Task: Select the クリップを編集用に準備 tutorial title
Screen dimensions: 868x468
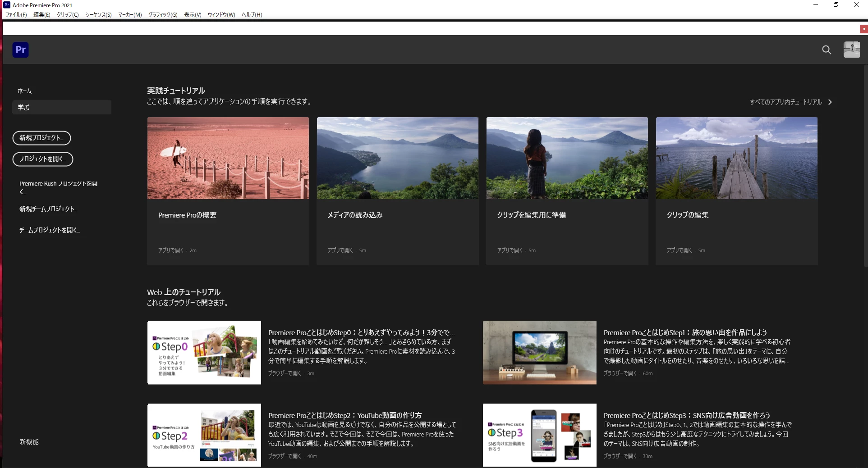Action: click(532, 215)
